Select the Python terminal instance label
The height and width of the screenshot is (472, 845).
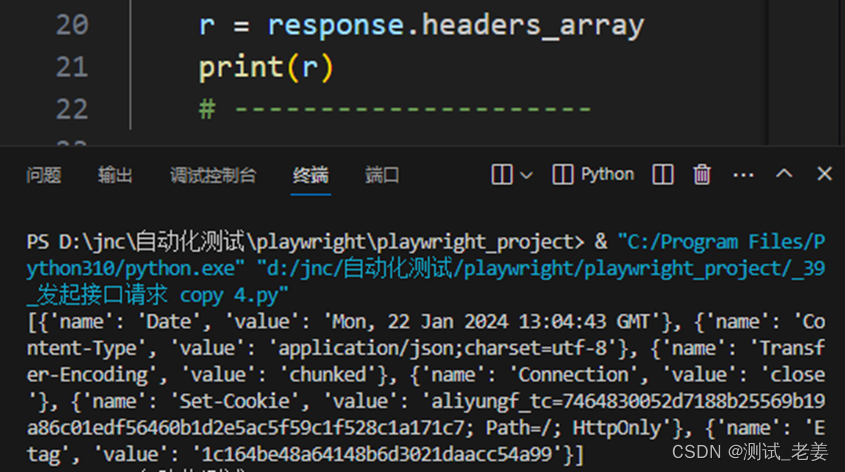point(607,174)
